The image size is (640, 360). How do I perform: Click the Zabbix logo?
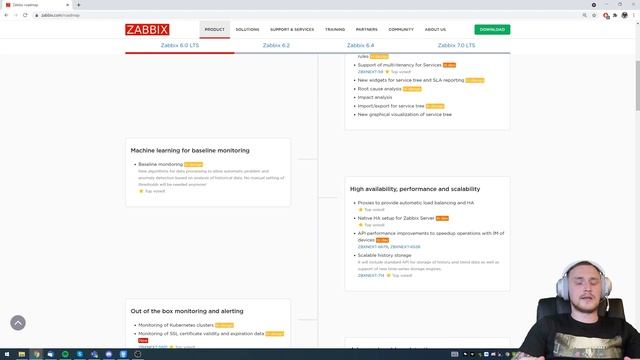click(x=147, y=29)
